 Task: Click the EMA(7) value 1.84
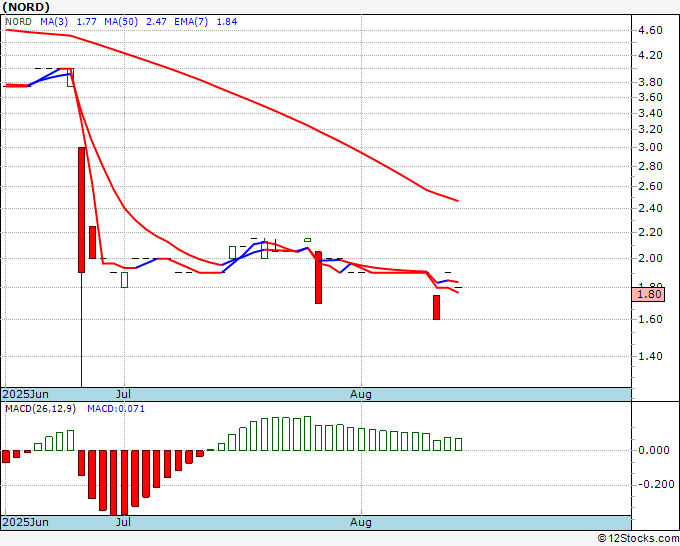click(x=227, y=22)
